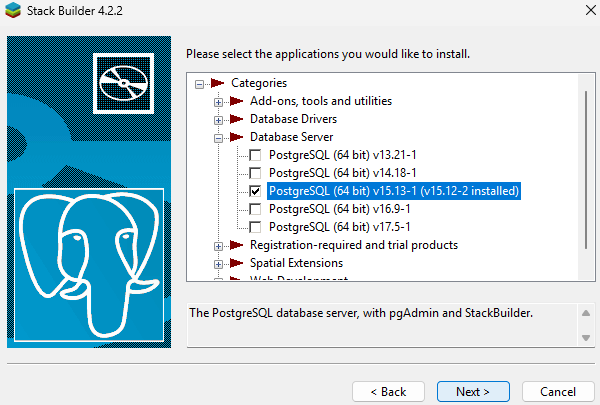This screenshot has height=405, width=600.
Task: Close the Stack Builder window
Action: pos(590,10)
